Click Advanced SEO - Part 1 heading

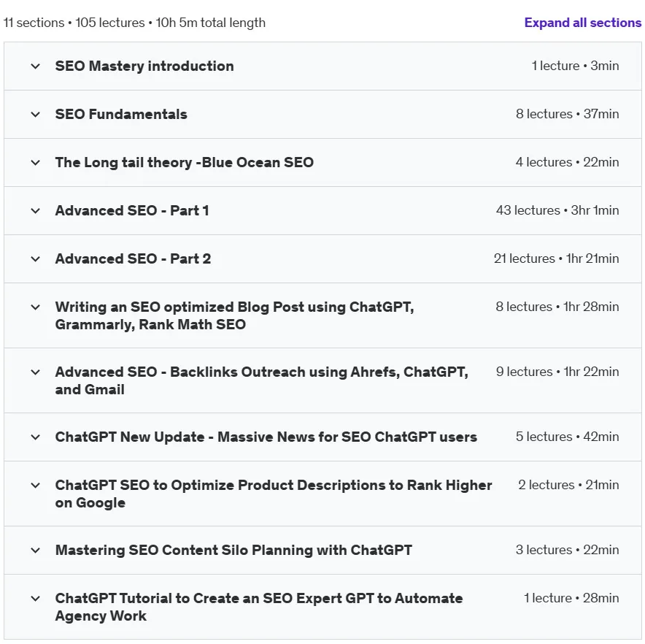click(x=132, y=210)
